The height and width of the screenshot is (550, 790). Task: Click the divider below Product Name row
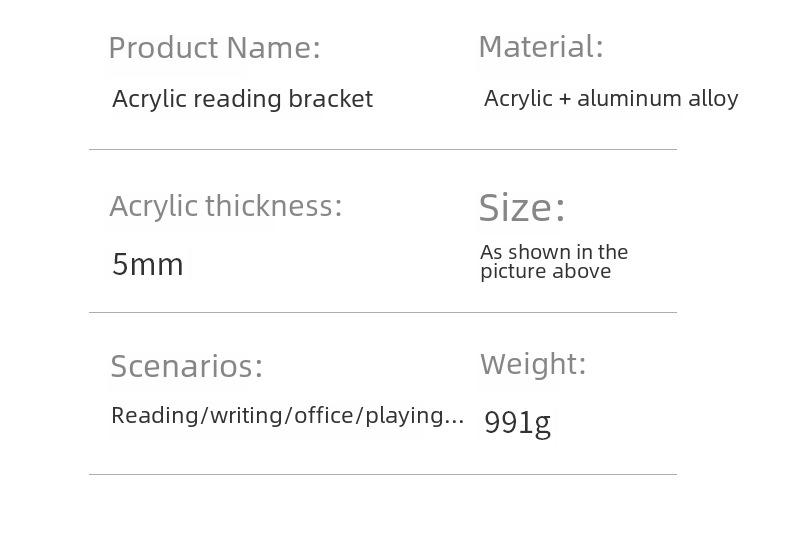pos(383,150)
